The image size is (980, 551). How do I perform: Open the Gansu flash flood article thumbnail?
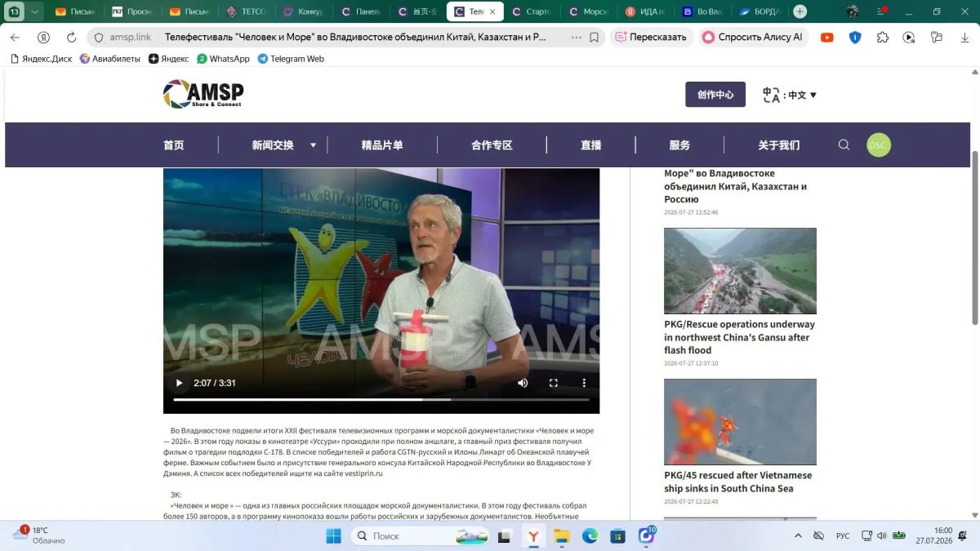click(x=740, y=270)
